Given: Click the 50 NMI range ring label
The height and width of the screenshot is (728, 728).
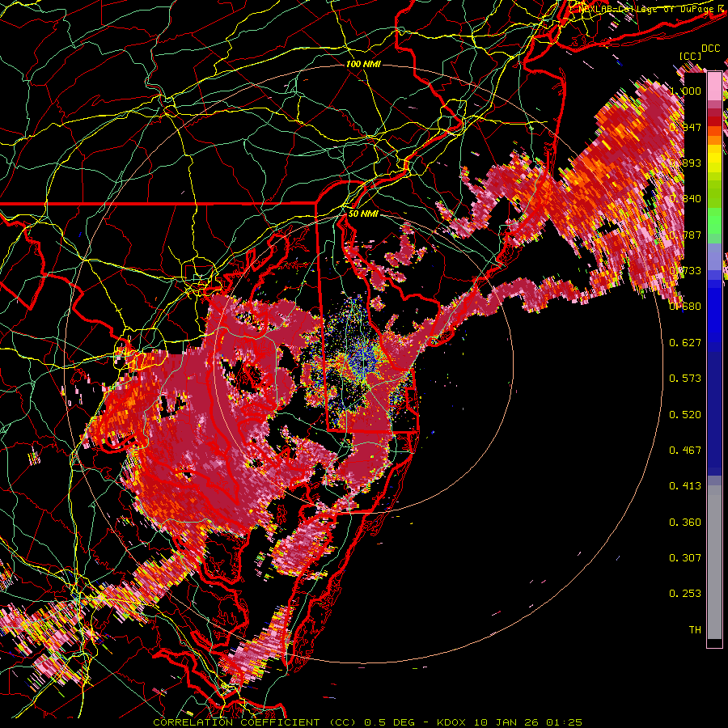Looking at the screenshot, I should tap(363, 214).
